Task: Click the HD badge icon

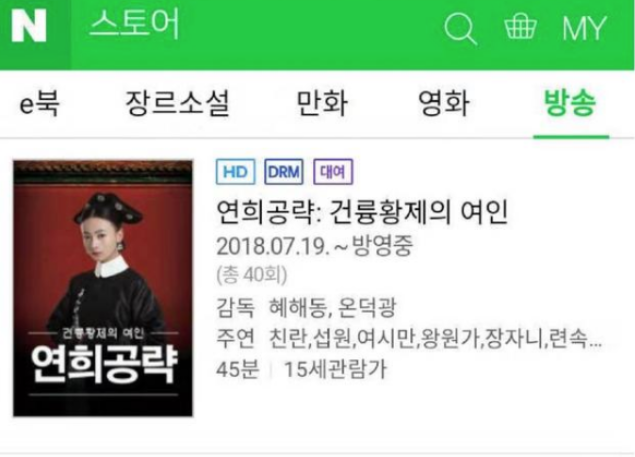Action: [236, 172]
